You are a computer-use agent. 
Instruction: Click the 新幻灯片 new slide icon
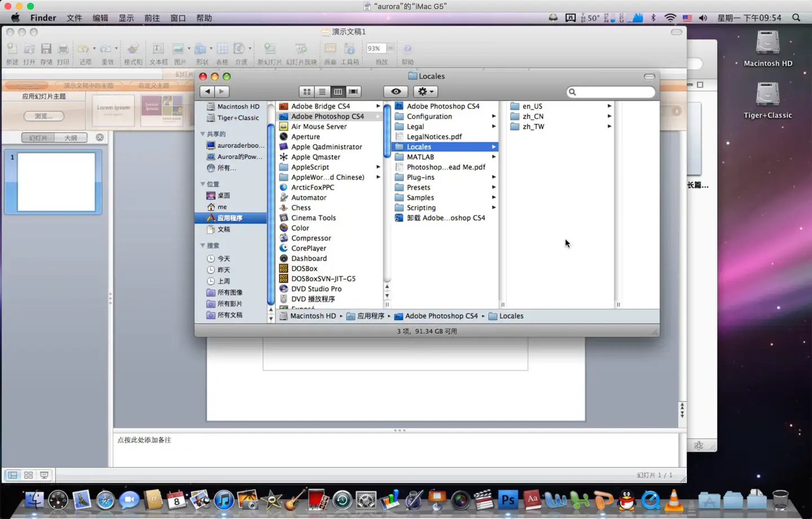(270, 49)
